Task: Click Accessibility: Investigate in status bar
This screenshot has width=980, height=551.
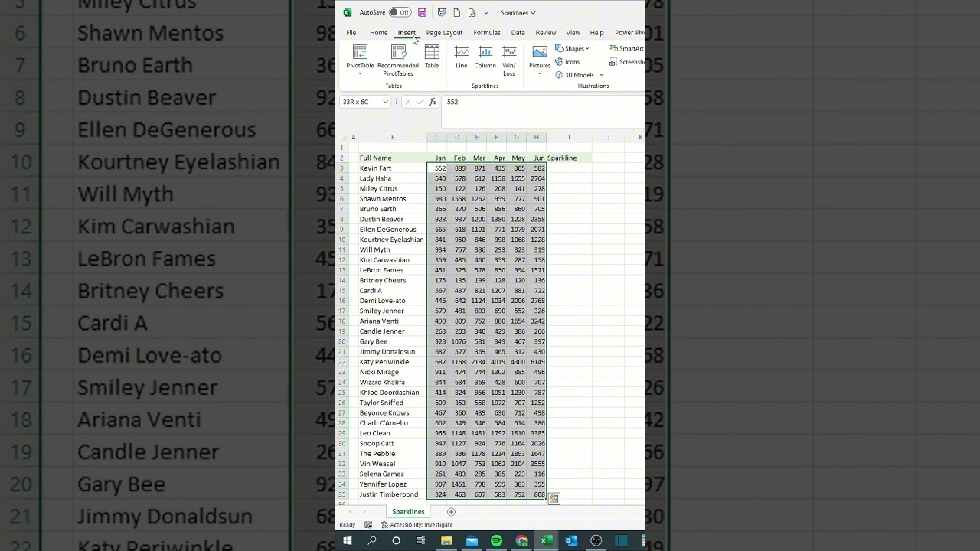Action: coord(417,525)
